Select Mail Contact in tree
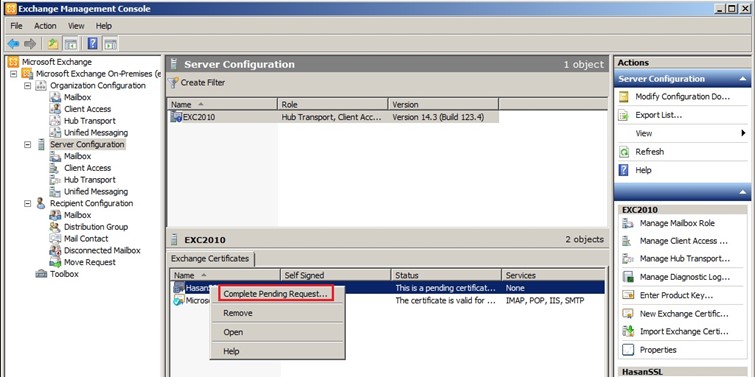 point(86,239)
